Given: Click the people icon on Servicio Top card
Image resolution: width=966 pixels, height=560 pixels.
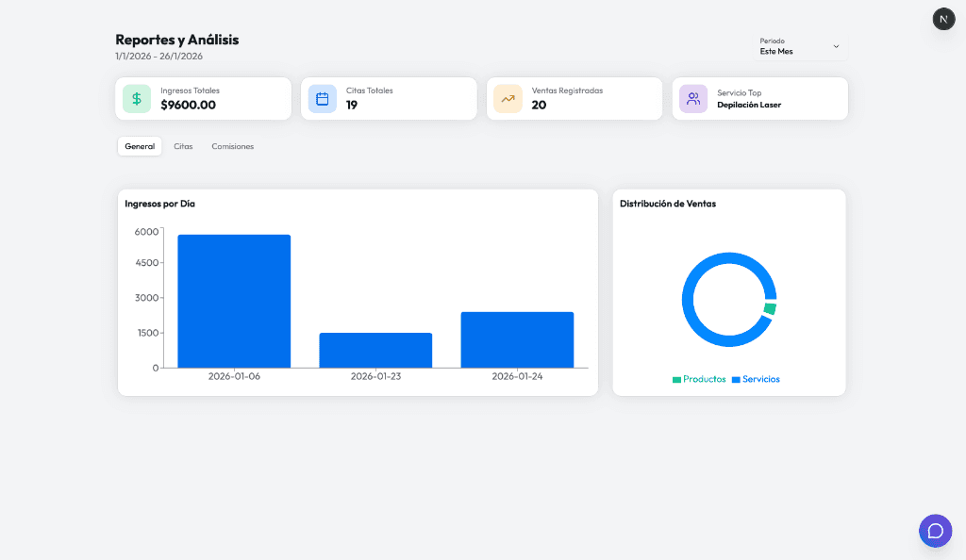Looking at the screenshot, I should pos(692,98).
